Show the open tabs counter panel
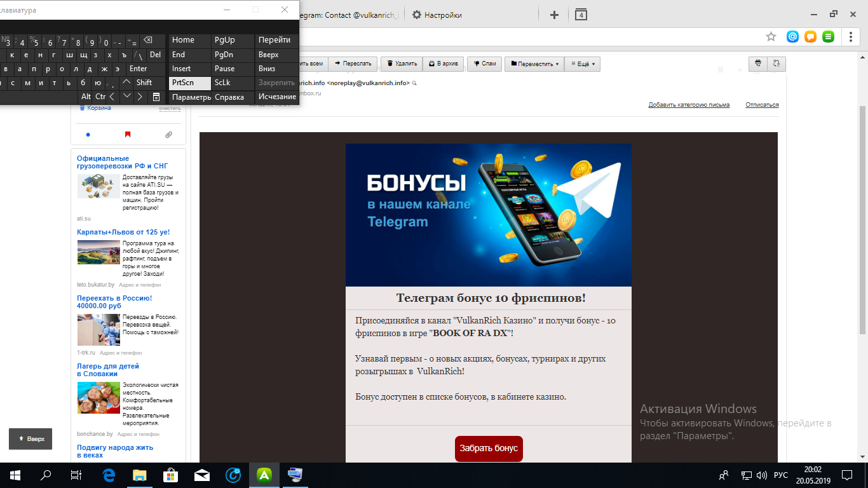 tap(581, 15)
